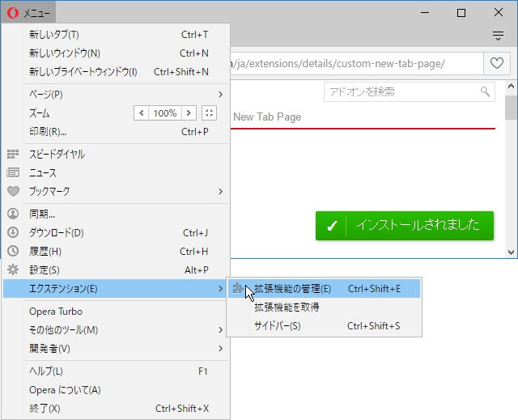Click the history clock icon
Image resolution: width=518 pixels, height=420 pixels.
[13, 252]
